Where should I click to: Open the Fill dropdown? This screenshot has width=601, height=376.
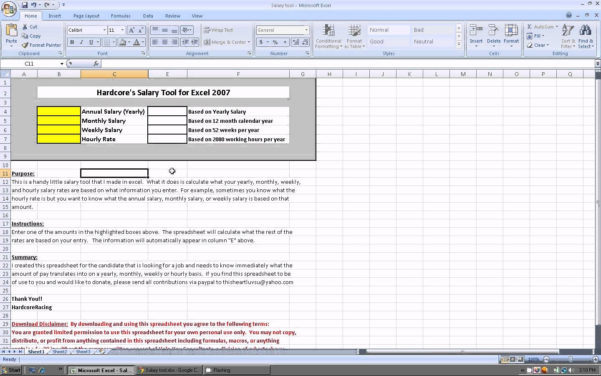[536, 36]
